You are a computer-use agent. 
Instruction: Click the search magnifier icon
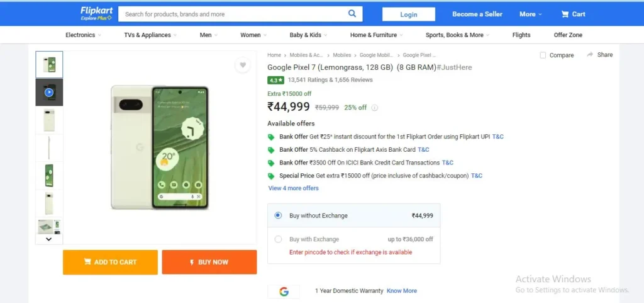pyautogui.click(x=352, y=14)
